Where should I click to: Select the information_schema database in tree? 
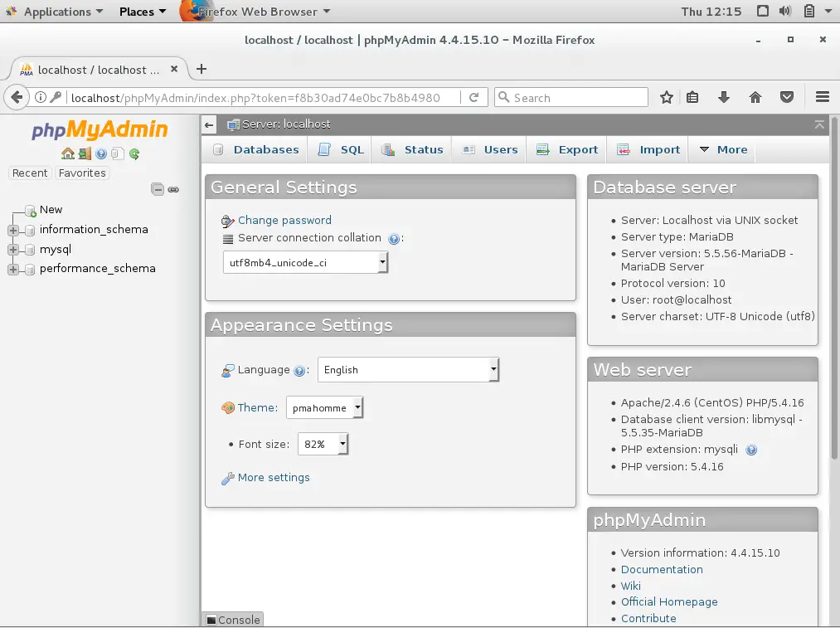click(94, 229)
